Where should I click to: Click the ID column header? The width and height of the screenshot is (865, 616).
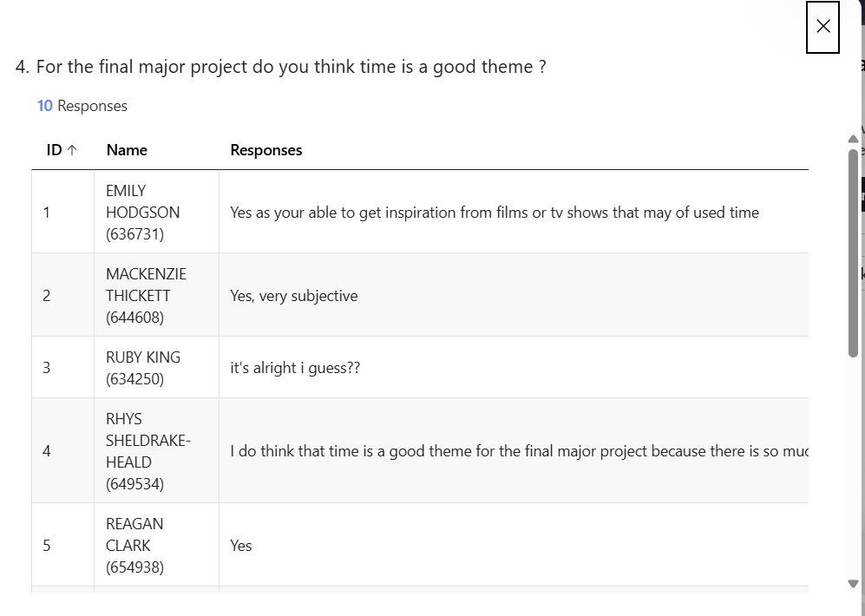(62, 150)
